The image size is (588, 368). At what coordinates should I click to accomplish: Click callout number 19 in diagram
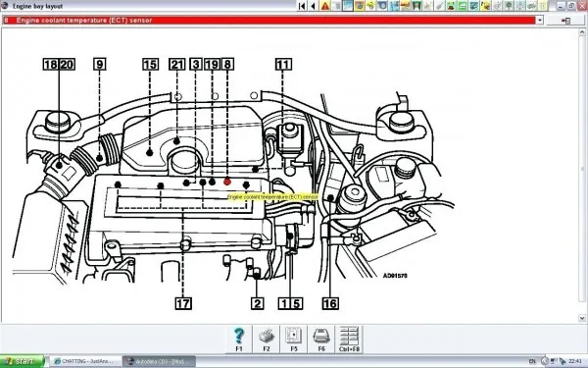(212, 64)
